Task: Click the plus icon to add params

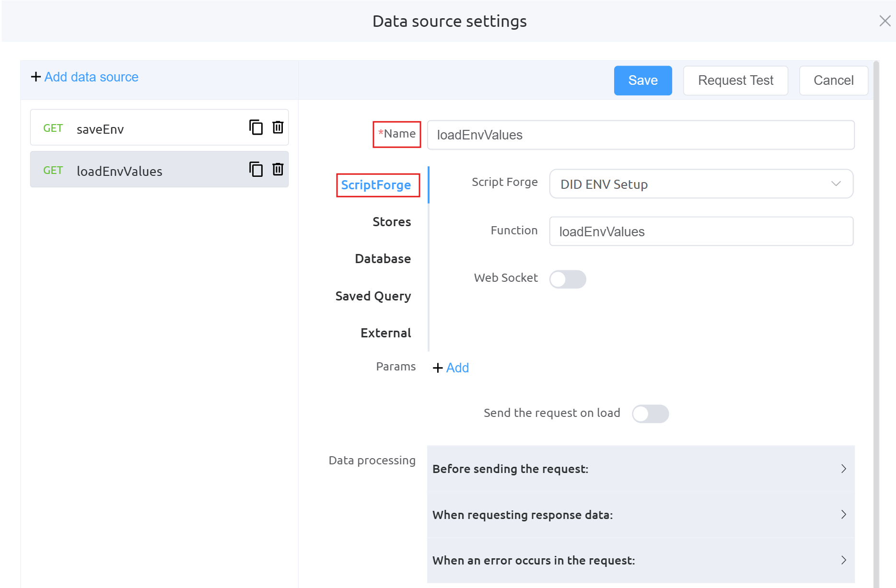Action: pyautogui.click(x=438, y=368)
